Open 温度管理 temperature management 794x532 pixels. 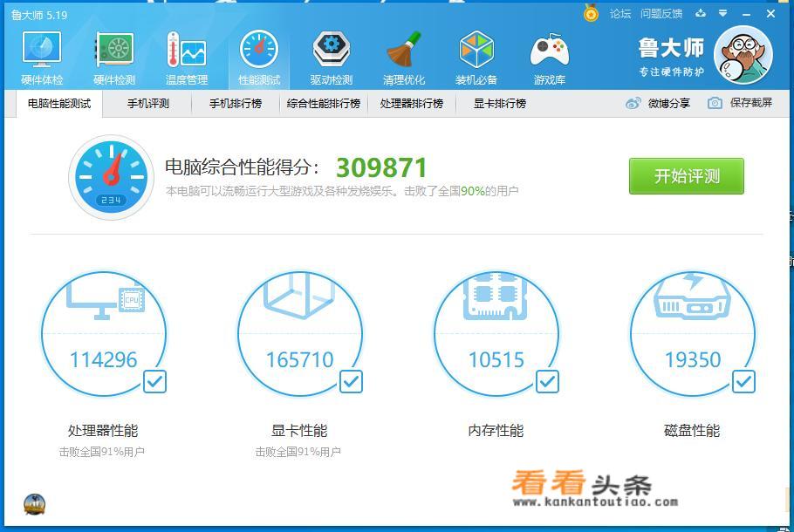click(x=187, y=58)
